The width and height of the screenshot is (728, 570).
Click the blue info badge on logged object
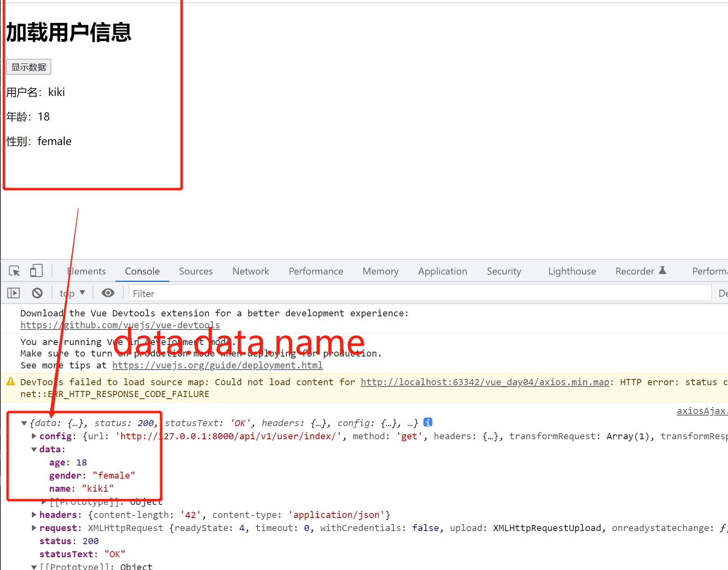pos(428,422)
